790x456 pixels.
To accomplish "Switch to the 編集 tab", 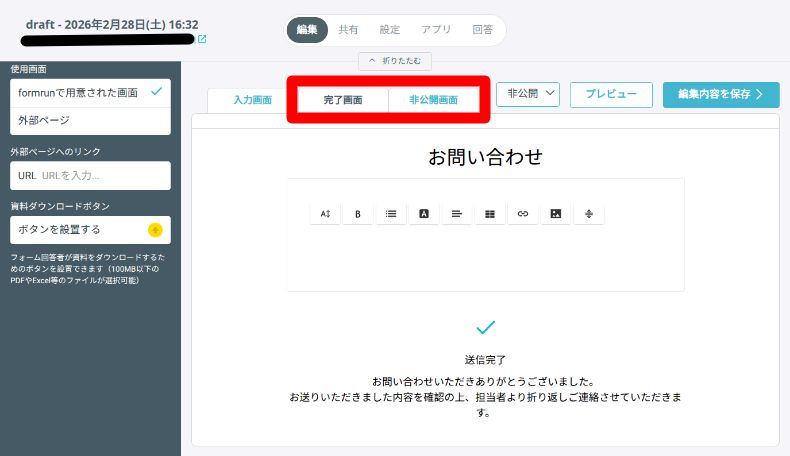I will tap(307, 30).
